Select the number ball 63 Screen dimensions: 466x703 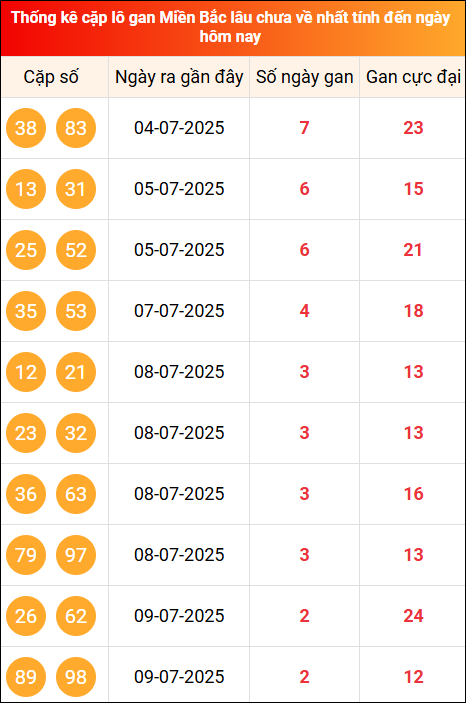point(76,494)
